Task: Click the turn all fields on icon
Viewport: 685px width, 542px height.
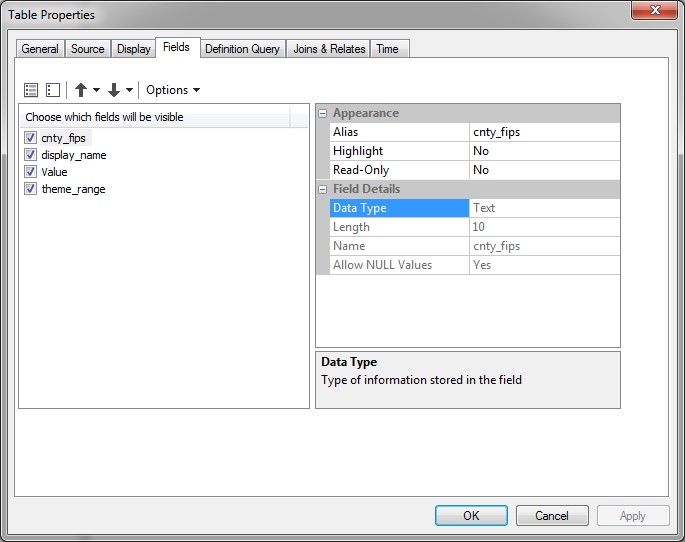Action: [31, 90]
